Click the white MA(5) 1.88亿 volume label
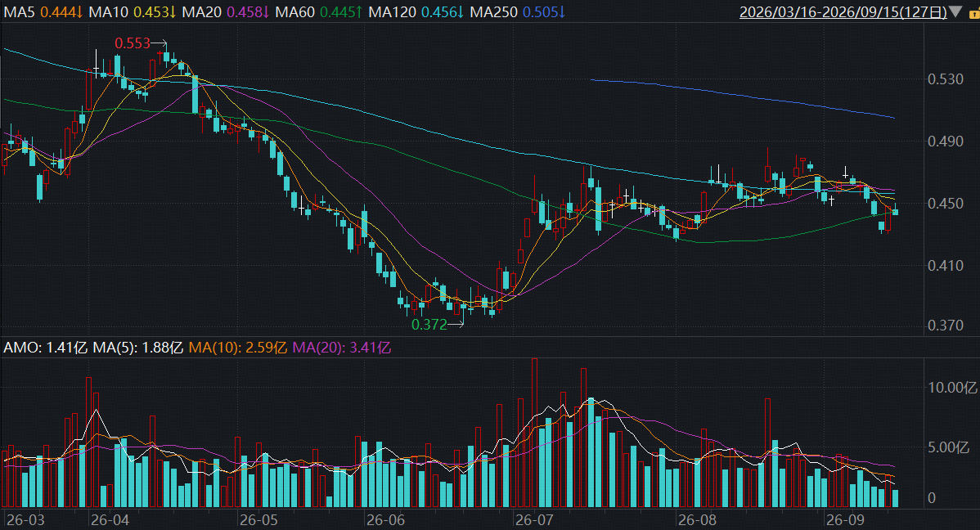Screen dimensions: 980x530 [x=138, y=348]
